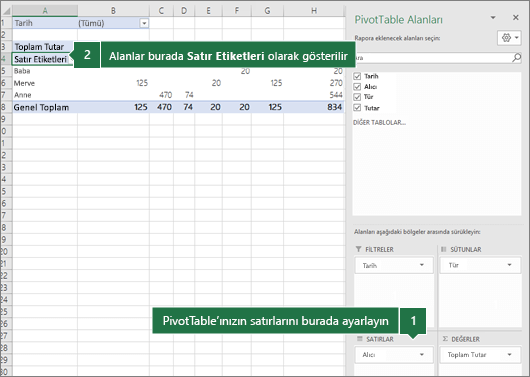The image size is (530, 377).
Task: Click the DEĞERLER sigma icon
Action: [445, 338]
